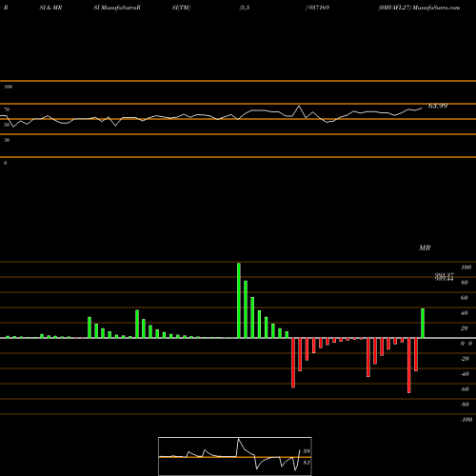The height and width of the screenshot is (476, 476).
Task: Click the longest red MR histogram bar
Action: (x=409, y=366)
